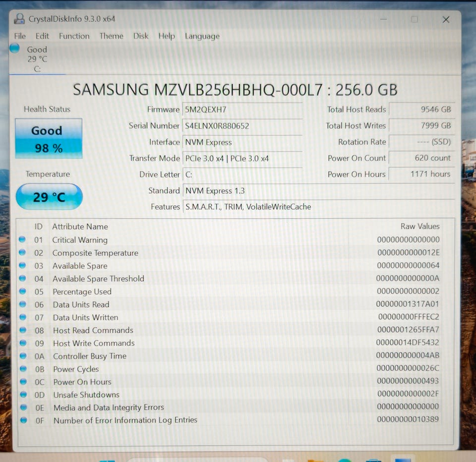Click status dot for Media and Data Integrity Errors
Viewport: 476px width, 462px height.
pos(23,407)
